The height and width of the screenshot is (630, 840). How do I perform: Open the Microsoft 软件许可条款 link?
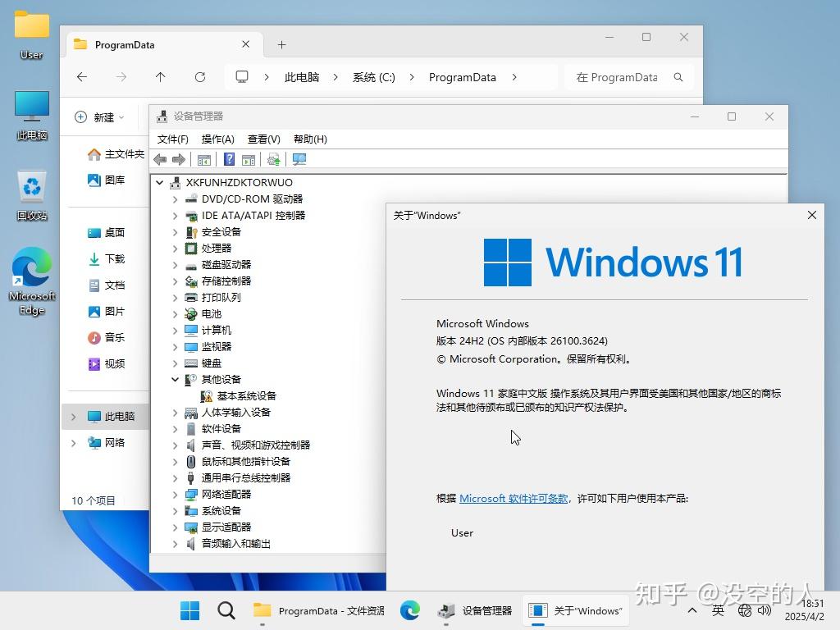514,499
